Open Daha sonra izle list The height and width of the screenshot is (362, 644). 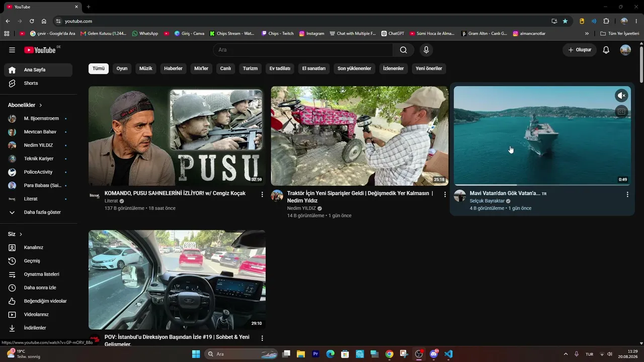tap(38, 288)
